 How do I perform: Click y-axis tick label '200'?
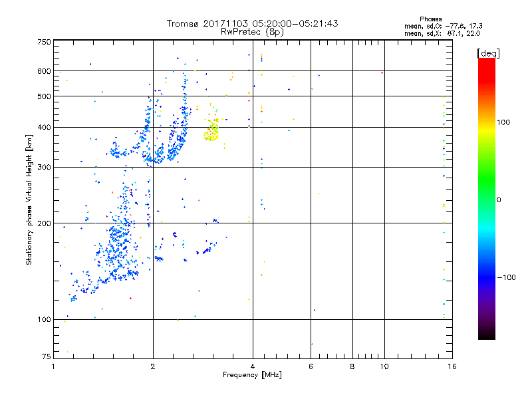pos(44,223)
